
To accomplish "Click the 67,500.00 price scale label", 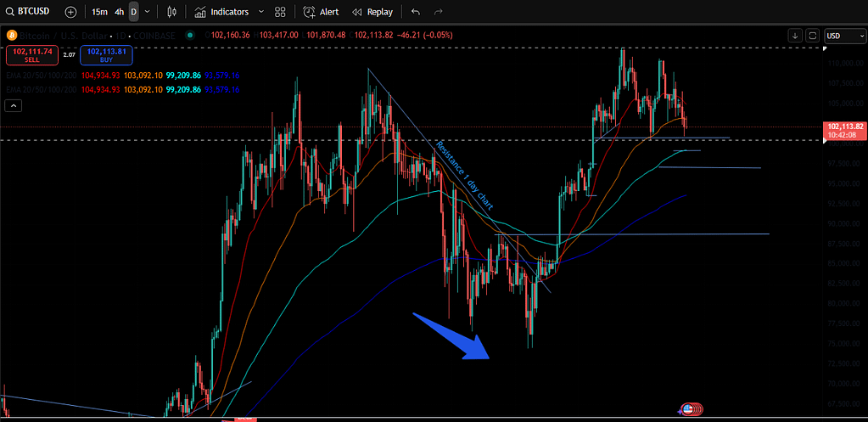I will 845,403.
